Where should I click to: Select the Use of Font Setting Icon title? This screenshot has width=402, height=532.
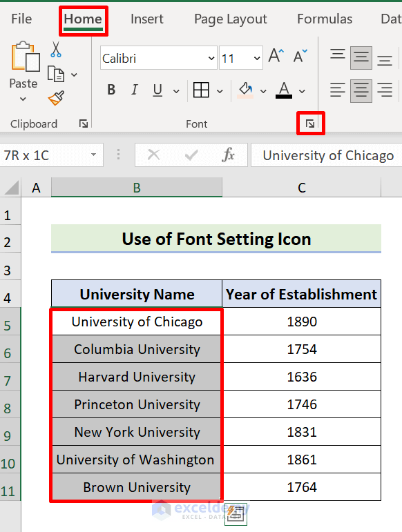pos(216,239)
